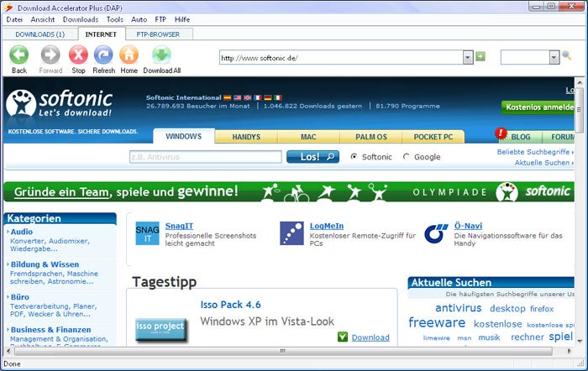The height and width of the screenshot is (371, 588).
Task: Click the LogMeIn program icon
Action: [x=291, y=233]
